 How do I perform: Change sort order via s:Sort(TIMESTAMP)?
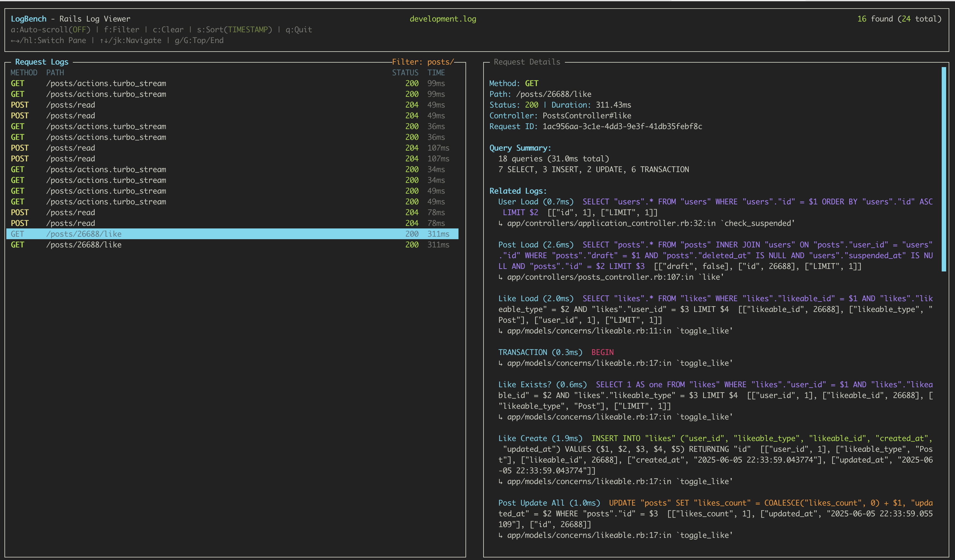click(x=234, y=29)
